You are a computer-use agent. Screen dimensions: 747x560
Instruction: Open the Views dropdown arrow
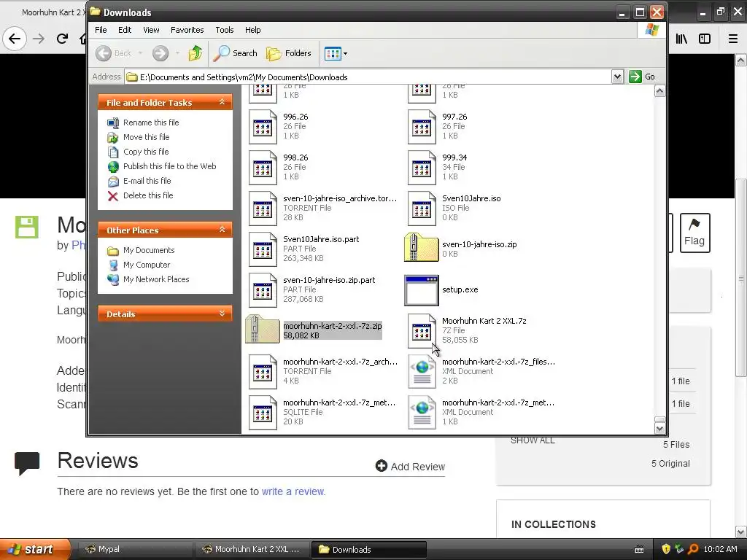coord(345,54)
